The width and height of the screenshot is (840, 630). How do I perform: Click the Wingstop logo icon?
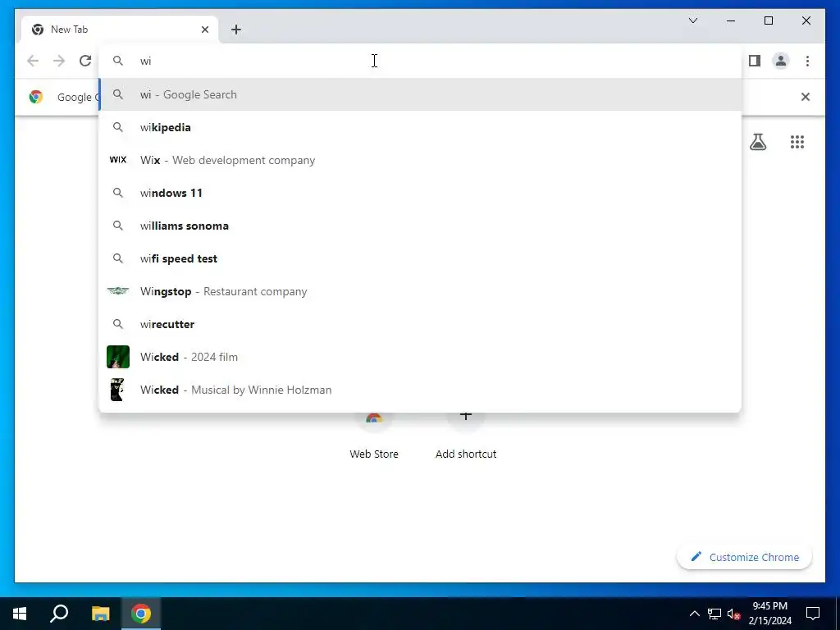(118, 291)
